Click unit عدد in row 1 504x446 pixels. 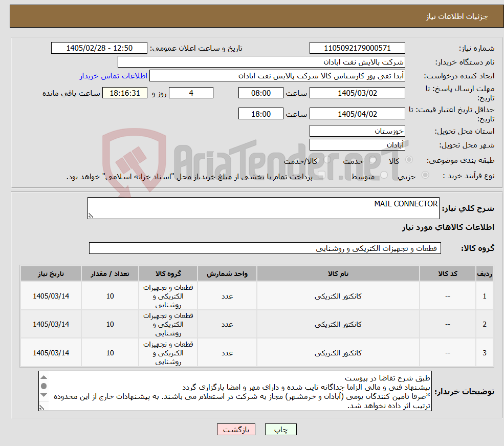pos(227,296)
